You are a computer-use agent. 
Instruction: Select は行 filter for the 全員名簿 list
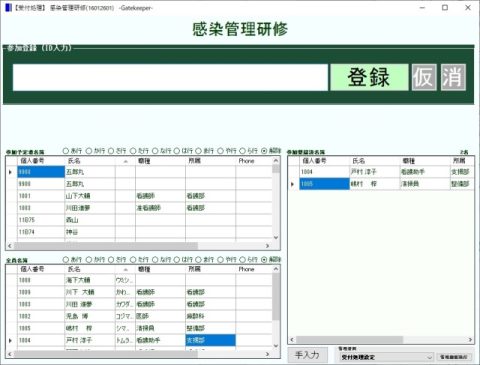click(x=177, y=259)
